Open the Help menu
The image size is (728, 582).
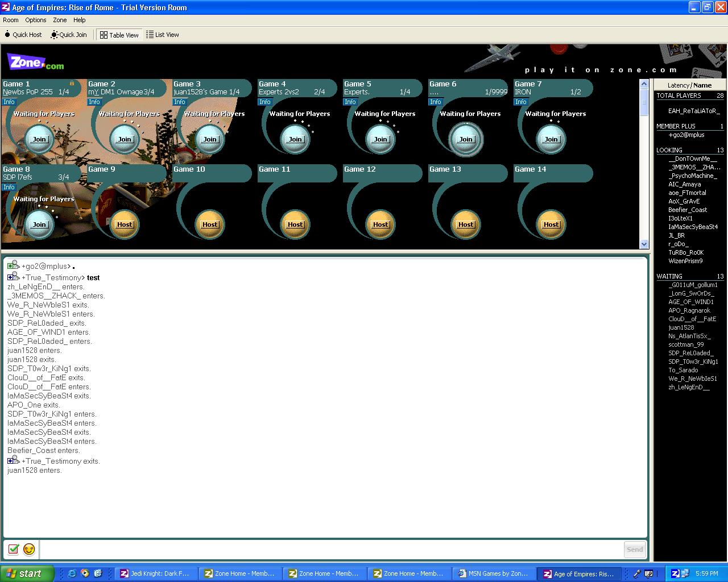point(80,20)
